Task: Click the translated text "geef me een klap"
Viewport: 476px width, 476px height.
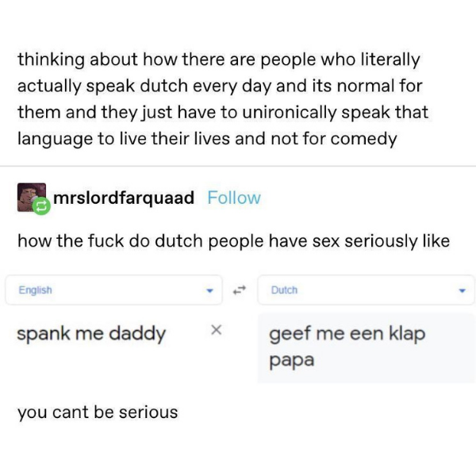Action: [x=347, y=333]
